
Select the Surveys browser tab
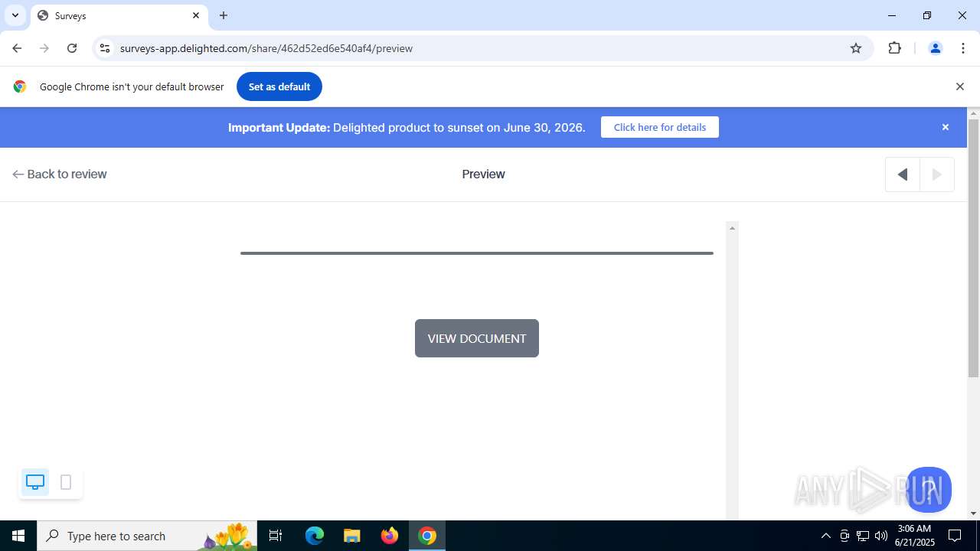tap(119, 15)
